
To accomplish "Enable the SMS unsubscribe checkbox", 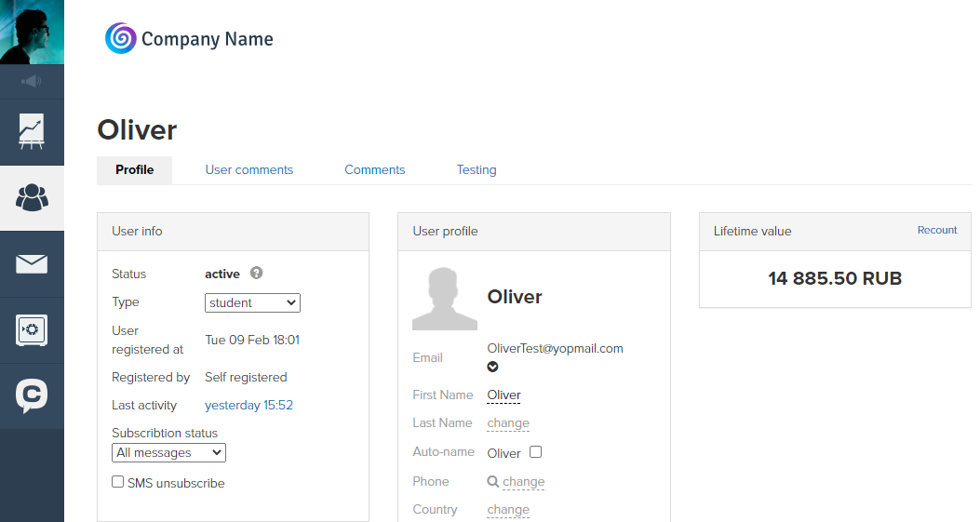I will tap(118, 482).
